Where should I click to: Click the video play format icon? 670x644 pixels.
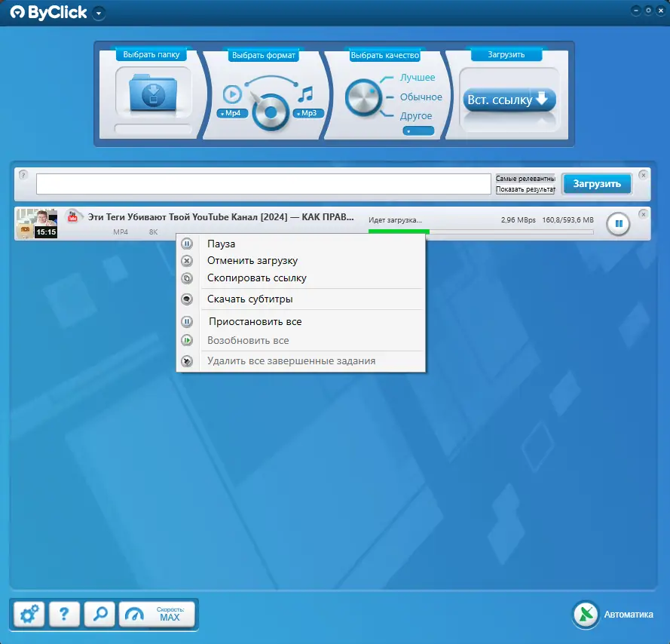coord(232,94)
